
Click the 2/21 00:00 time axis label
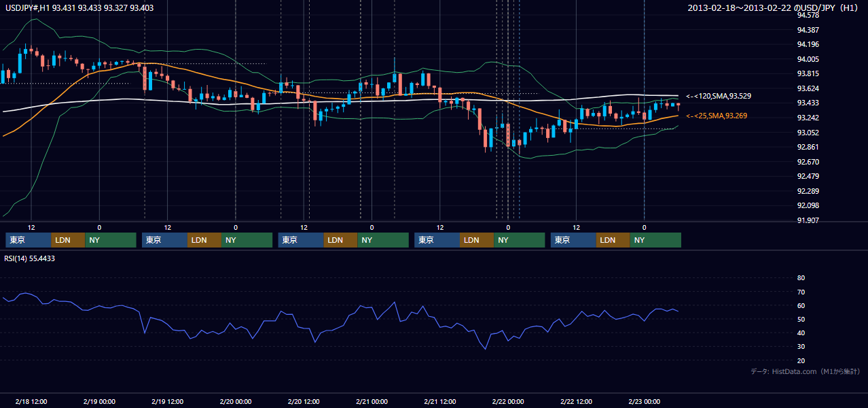[x=372, y=401]
